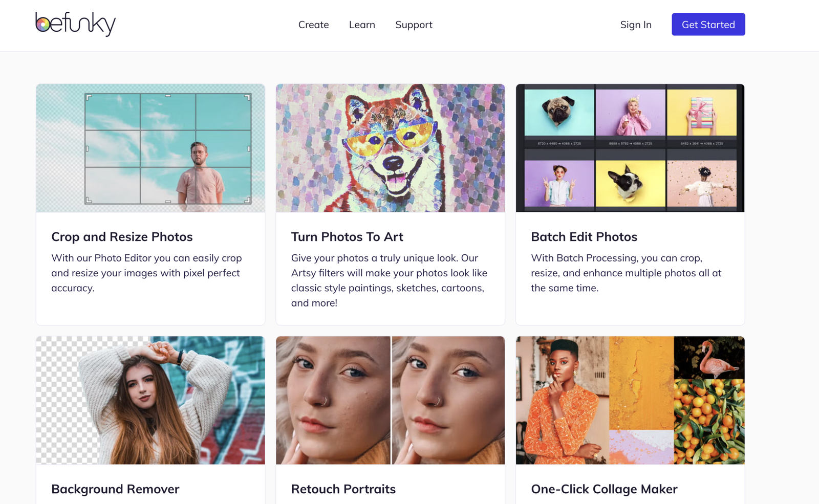Select the Crop and Resize Photos heading

[x=122, y=237]
